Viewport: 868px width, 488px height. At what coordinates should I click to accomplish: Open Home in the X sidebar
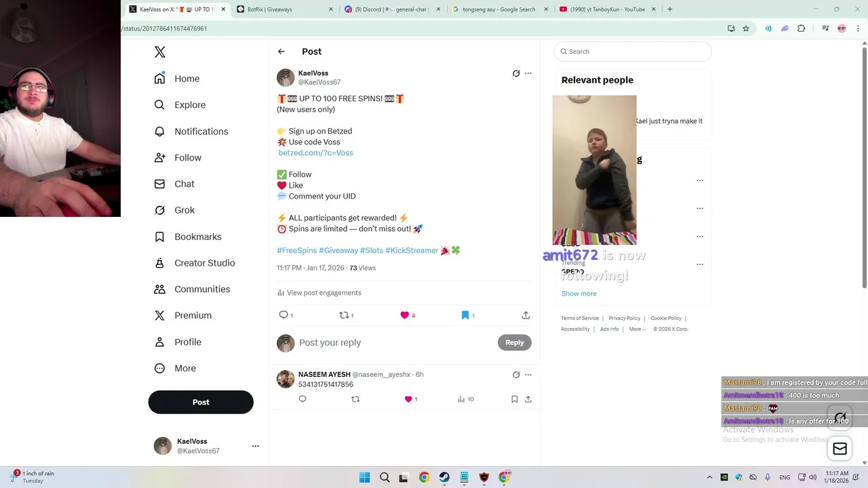click(177, 79)
